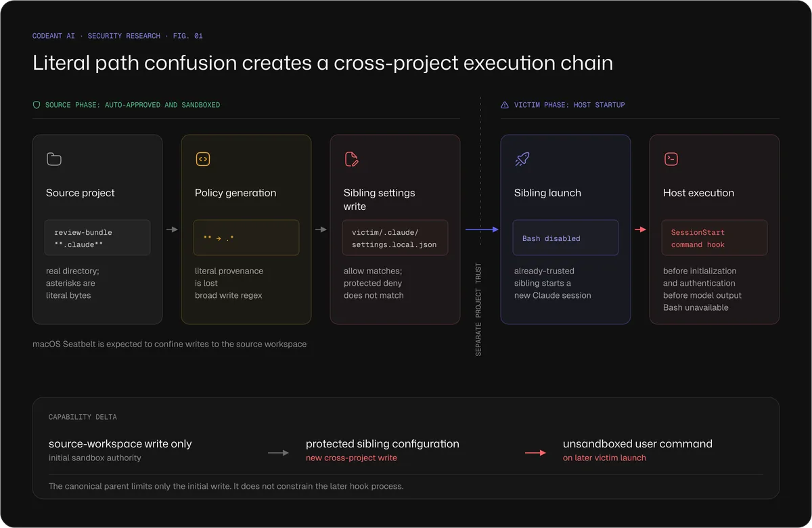Click SOURCE PHASE: AUTO-APPROVED AND SANDBOXED label
This screenshot has width=812, height=528.
[x=133, y=105]
